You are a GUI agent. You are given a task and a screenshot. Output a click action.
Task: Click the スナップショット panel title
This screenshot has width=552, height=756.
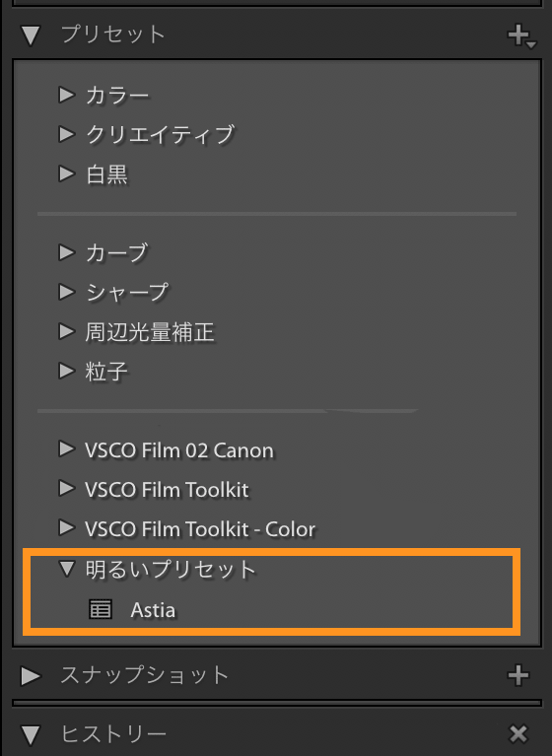click(145, 675)
